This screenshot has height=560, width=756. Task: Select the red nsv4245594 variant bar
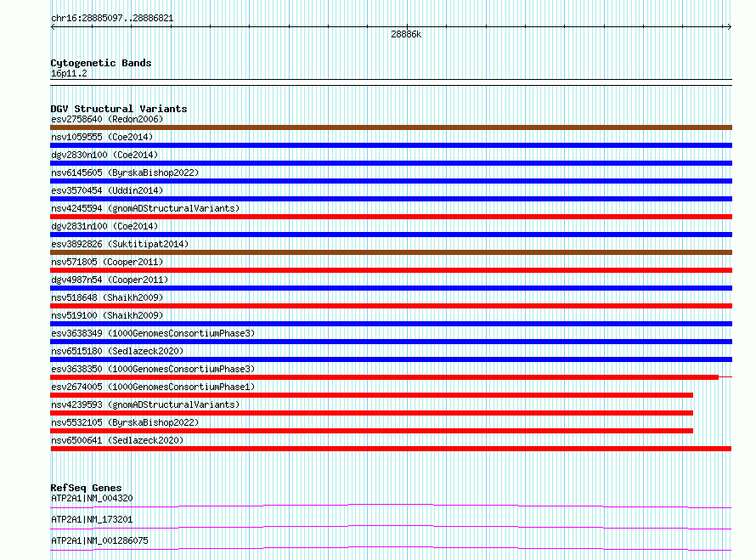(391, 217)
